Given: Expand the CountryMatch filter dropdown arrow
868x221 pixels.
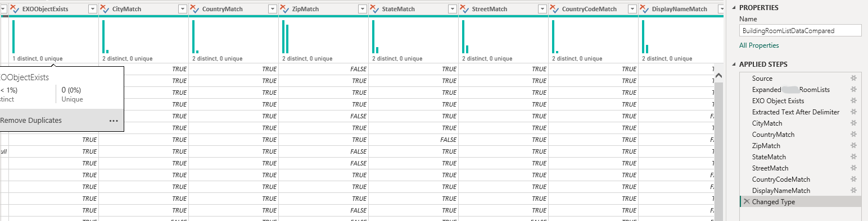Looking at the screenshot, I should click(272, 9).
